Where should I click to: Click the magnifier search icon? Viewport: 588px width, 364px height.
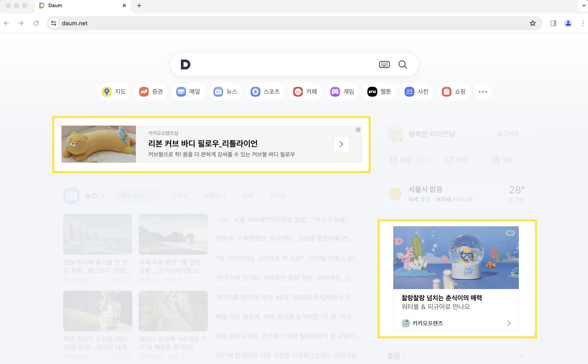(x=403, y=65)
